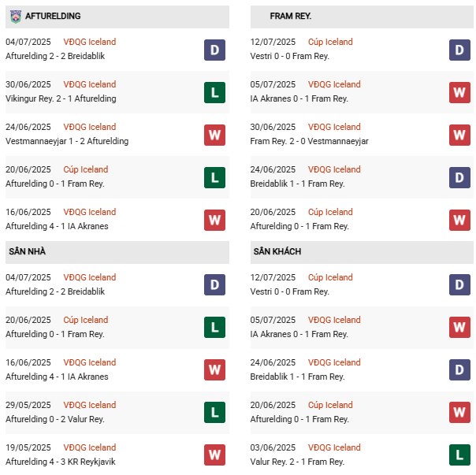The image size is (476, 475).
Task: Select the SÂN NHÀ section header
Action: tap(28, 251)
